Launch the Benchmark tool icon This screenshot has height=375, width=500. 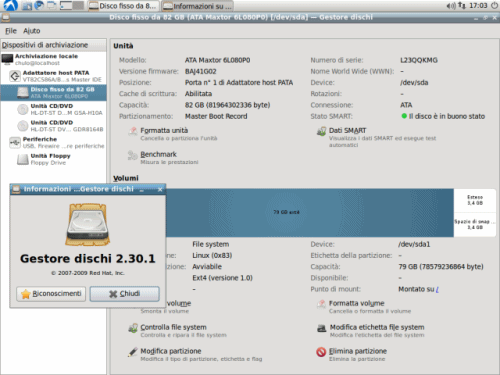pos(133,155)
